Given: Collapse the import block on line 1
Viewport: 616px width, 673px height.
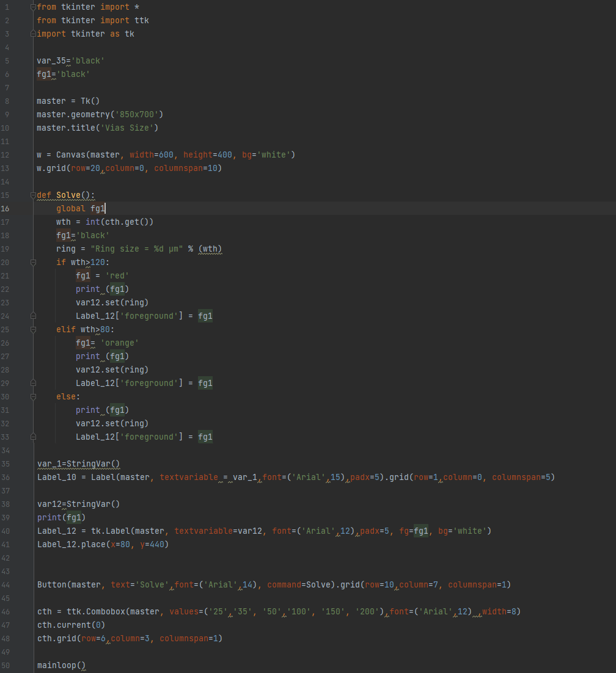Looking at the screenshot, I should pyautogui.click(x=33, y=7).
